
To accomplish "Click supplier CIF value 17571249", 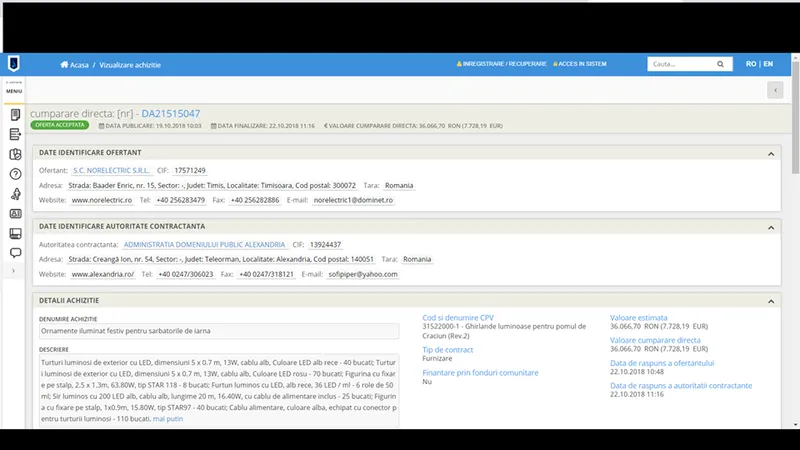I will coord(190,170).
